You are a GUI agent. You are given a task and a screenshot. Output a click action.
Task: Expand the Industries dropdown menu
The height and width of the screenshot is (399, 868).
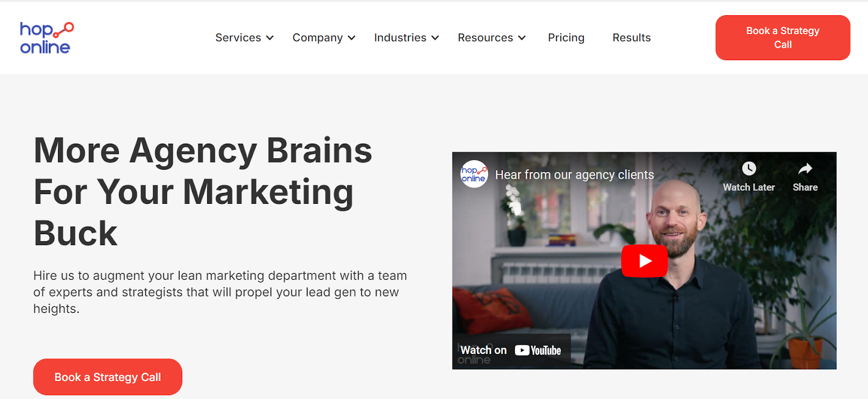pos(406,37)
